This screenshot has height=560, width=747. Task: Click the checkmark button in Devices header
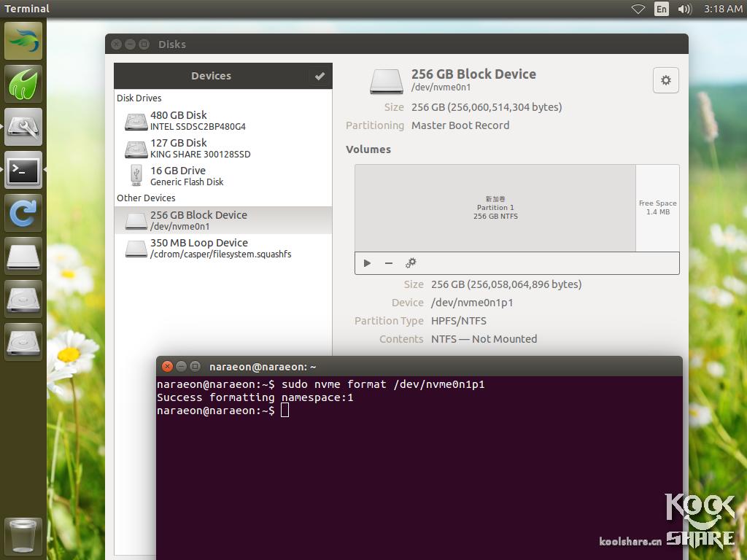(320, 76)
